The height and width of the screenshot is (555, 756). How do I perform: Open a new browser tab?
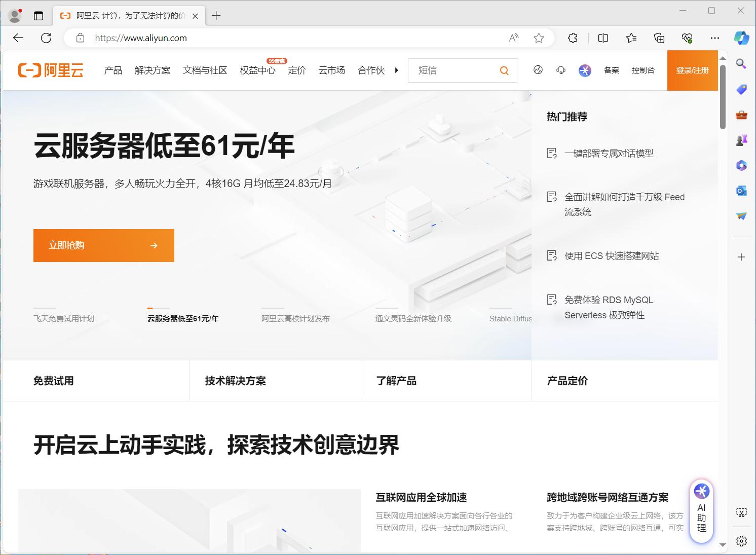point(216,16)
